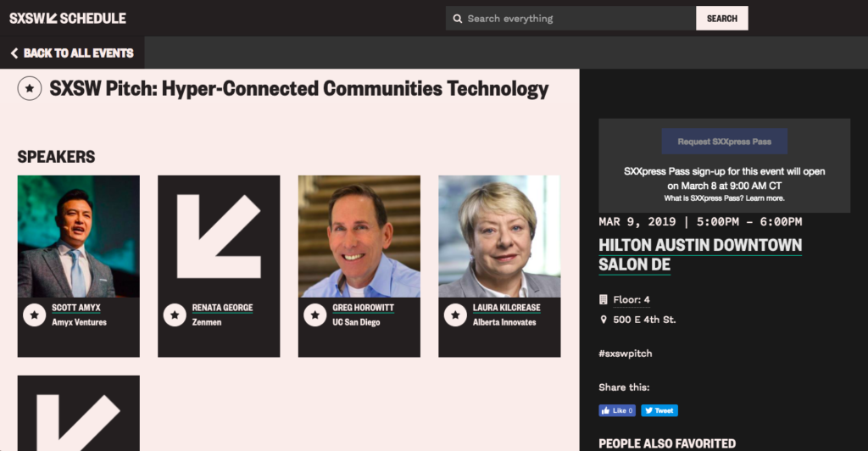Favorite speaker Greg Horowitt star
The width and height of the screenshot is (868, 451).
(x=315, y=315)
